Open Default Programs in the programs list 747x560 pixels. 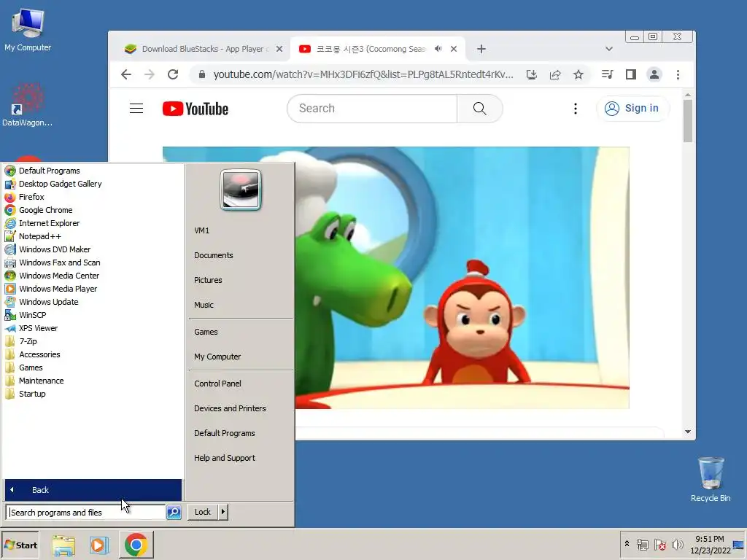pyautogui.click(x=49, y=171)
